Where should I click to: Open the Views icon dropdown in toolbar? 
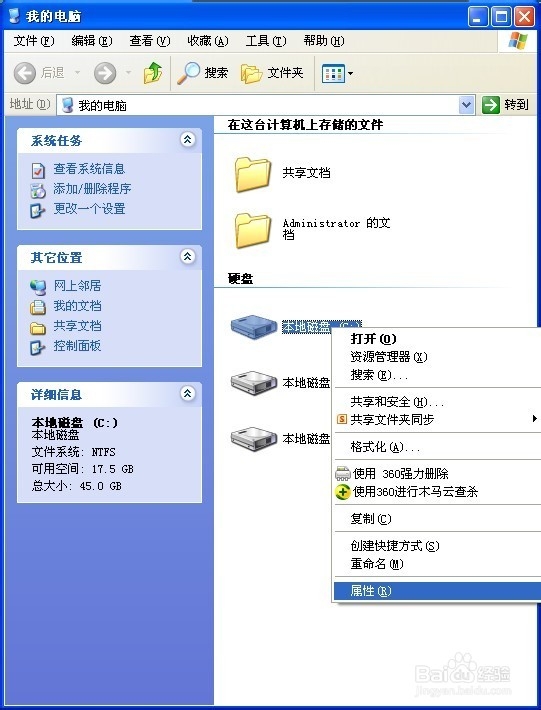point(337,73)
